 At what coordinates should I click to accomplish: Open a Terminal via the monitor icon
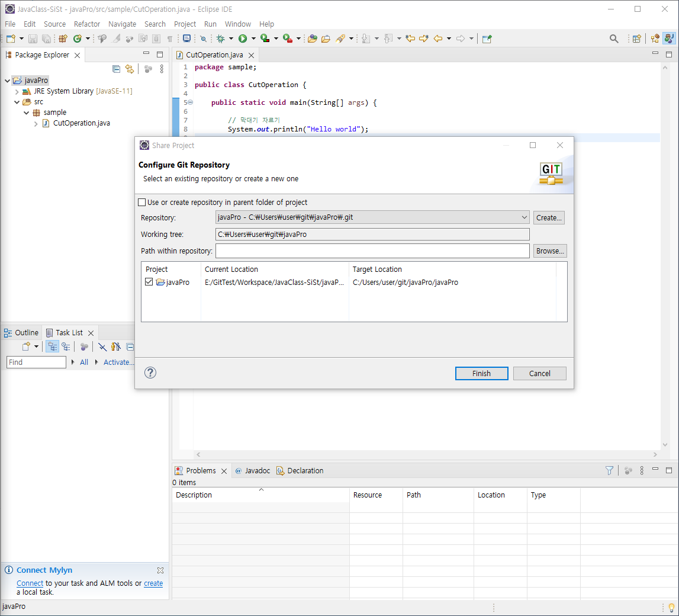tap(186, 38)
